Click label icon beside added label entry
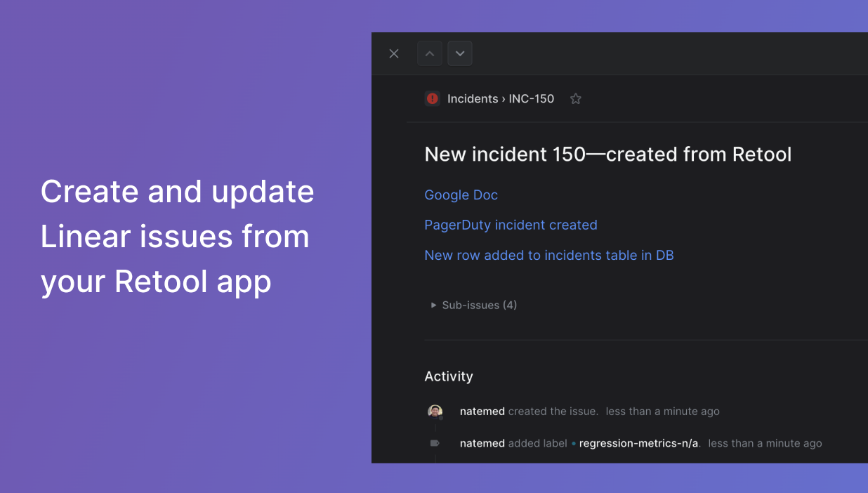The height and width of the screenshot is (493, 868). click(x=435, y=443)
